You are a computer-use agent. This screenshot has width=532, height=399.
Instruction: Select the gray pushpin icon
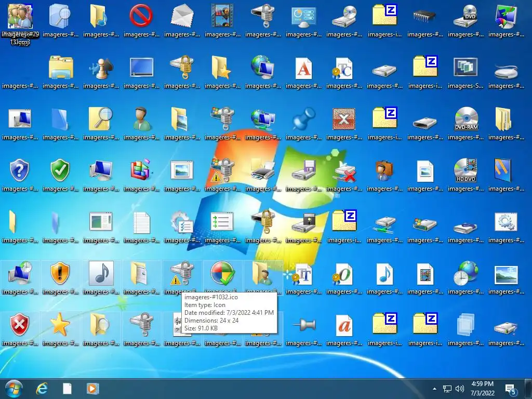(304, 325)
